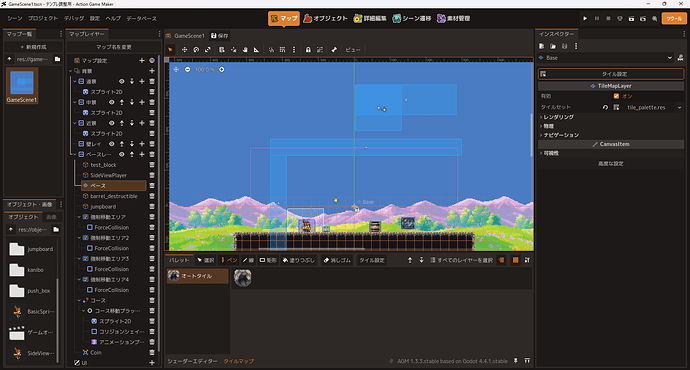The height and width of the screenshot is (370, 690).
Task: Open the プロジェクト menu
Action: point(43,18)
